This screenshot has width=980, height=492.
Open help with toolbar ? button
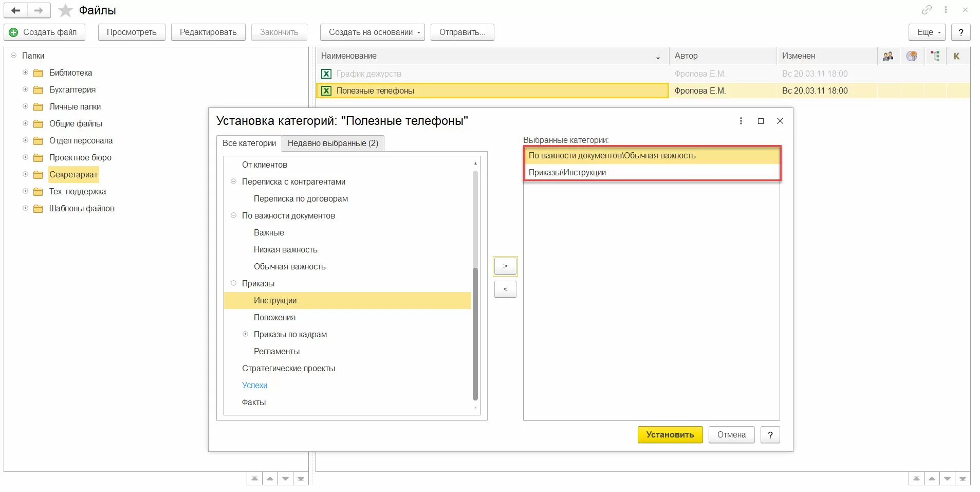[x=960, y=32]
